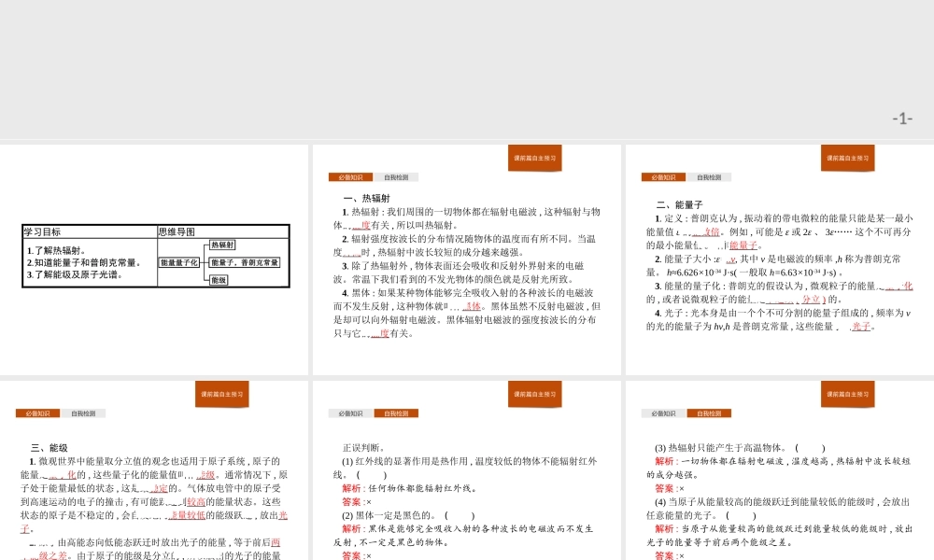Click the 二、能量子 section heading
The image size is (934, 560).
pyautogui.click(x=679, y=205)
